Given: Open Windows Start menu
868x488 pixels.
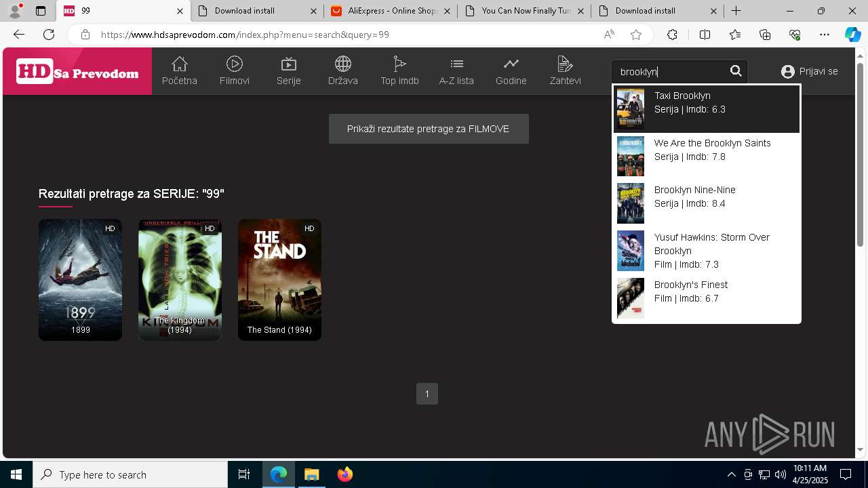Looking at the screenshot, I should (16, 474).
